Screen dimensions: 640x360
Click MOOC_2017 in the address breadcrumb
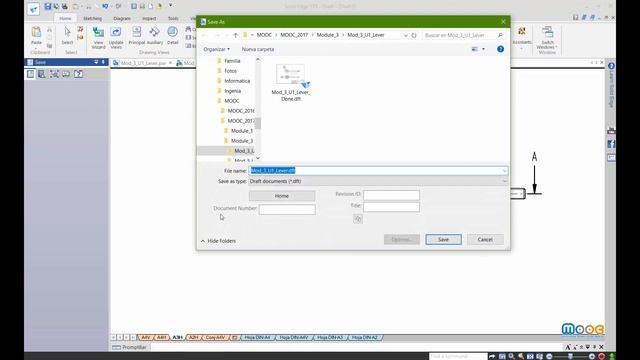click(294, 35)
